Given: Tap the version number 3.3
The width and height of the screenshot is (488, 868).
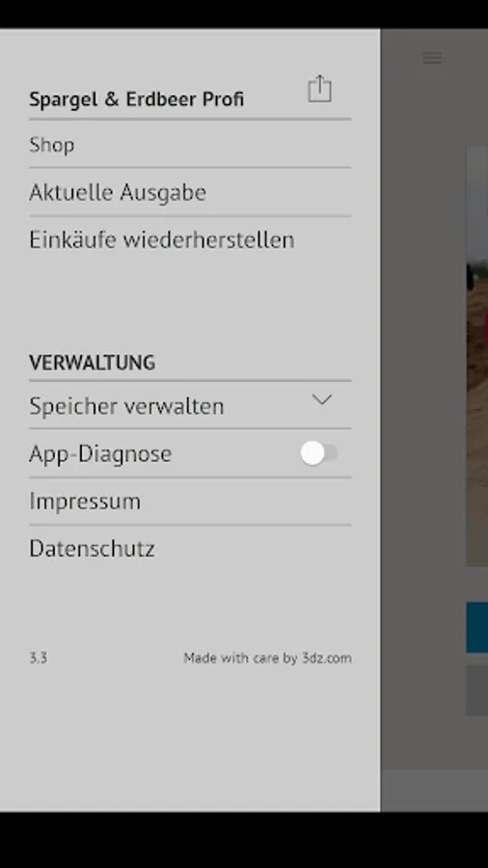Looking at the screenshot, I should point(39,658).
